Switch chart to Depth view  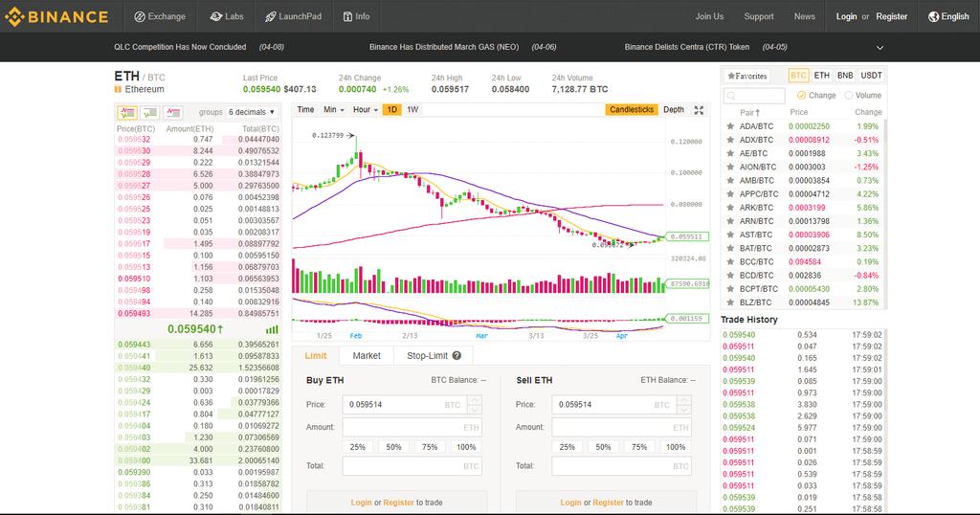(673, 109)
